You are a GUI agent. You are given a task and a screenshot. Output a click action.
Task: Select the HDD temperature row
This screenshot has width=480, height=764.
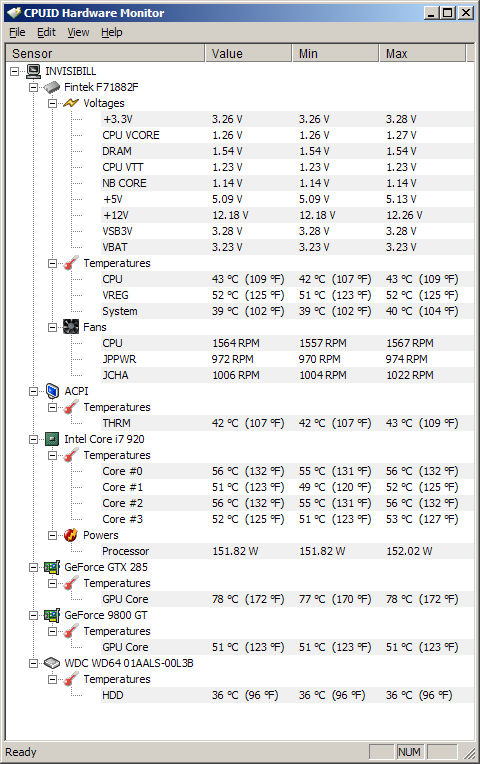(287, 695)
